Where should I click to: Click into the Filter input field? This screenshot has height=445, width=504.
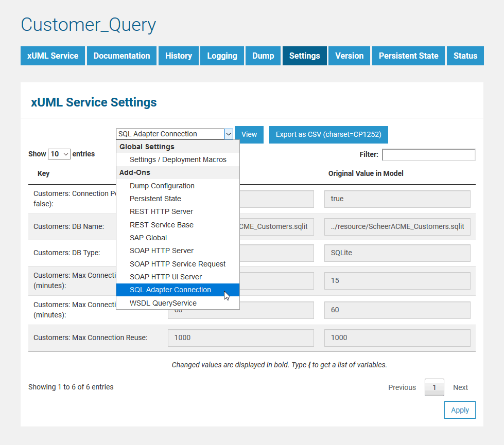point(428,154)
